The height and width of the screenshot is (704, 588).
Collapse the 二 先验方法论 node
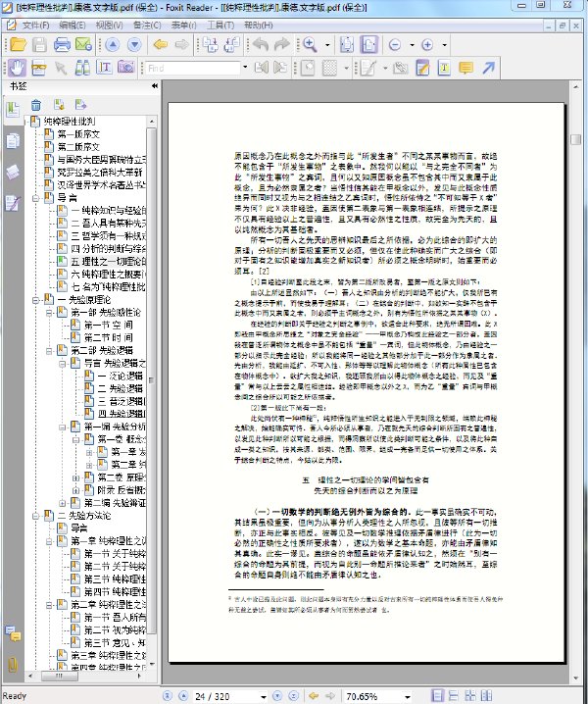tap(35, 516)
